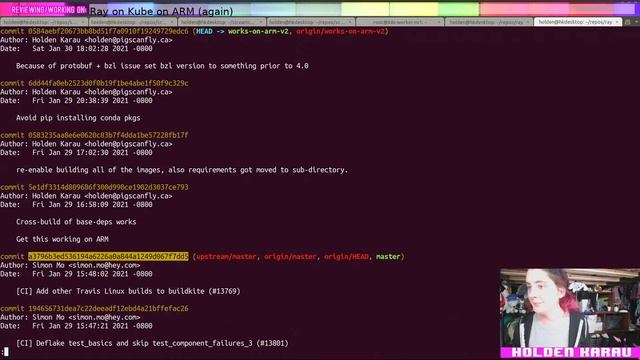This screenshot has height=360, width=640.
Task: Click commit hash starting 6dd44fa0eb2523d0
Action: (108, 83)
